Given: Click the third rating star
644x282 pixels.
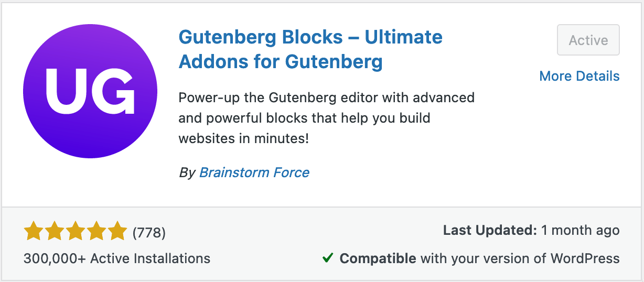Looking at the screenshot, I should pos(76,231).
